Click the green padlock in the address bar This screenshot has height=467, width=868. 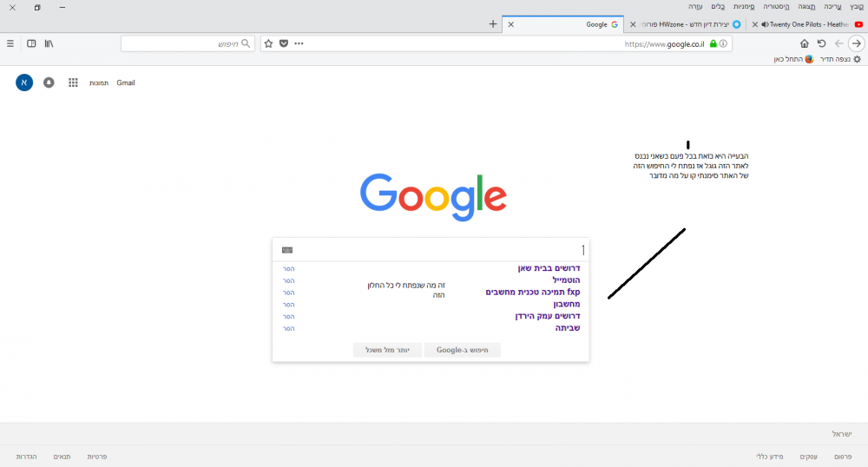pyautogui.click(x=713, y=43)
